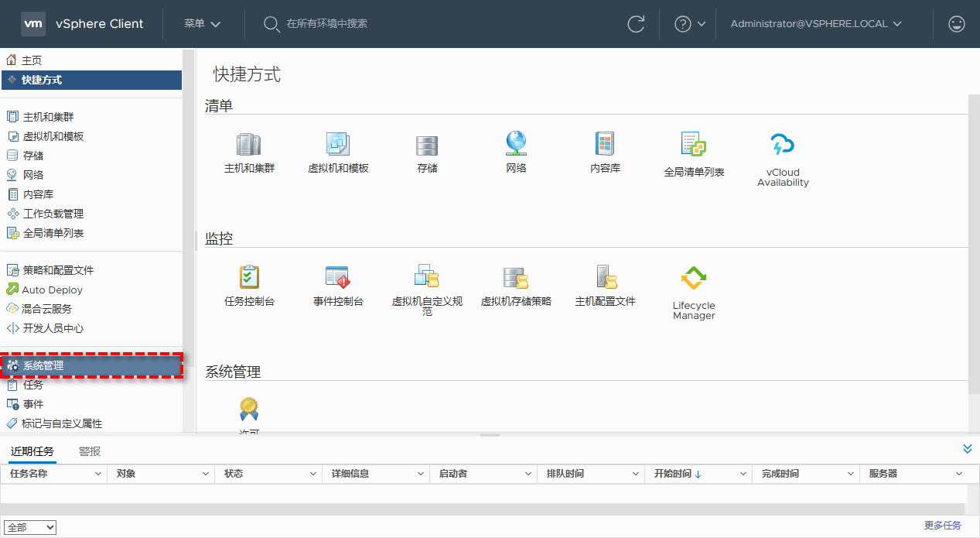Click the refresh icon in top bar
980x538 pixels.
point(636,24)
